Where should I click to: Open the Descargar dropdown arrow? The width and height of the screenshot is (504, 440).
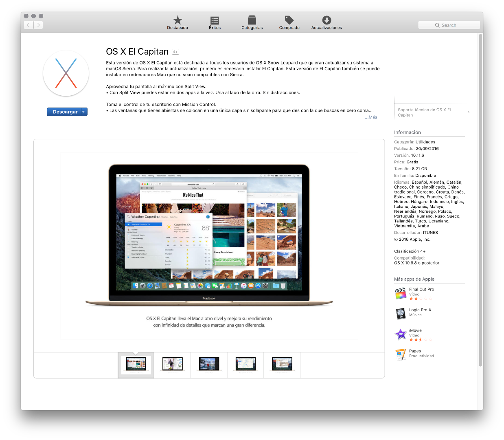tap(84, 112)
